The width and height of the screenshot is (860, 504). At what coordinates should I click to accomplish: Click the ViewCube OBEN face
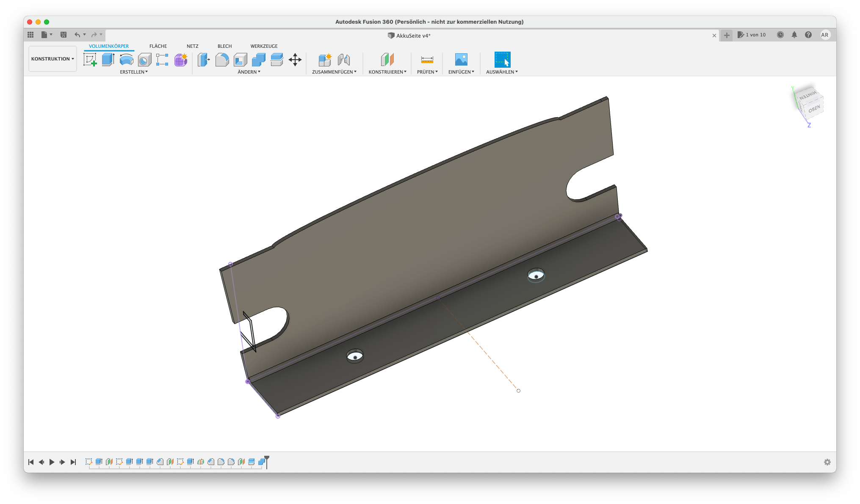813,109
